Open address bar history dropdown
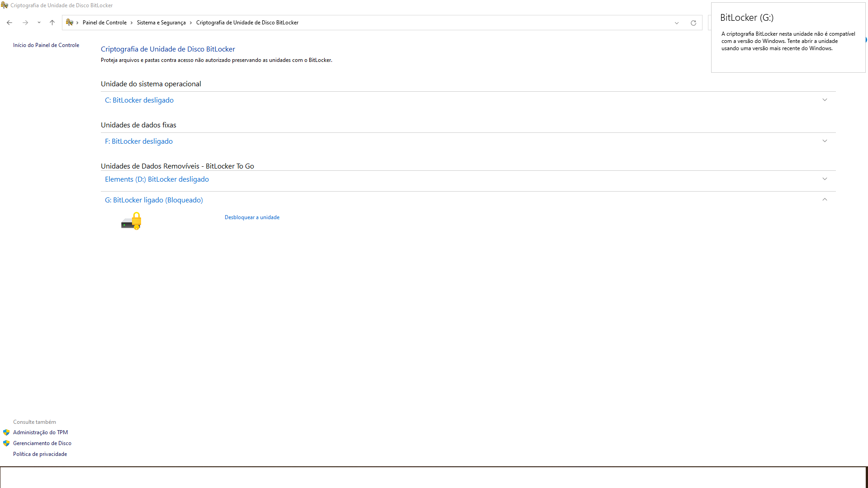This screenshot has width=868, height=488. (x=677, y=23)
